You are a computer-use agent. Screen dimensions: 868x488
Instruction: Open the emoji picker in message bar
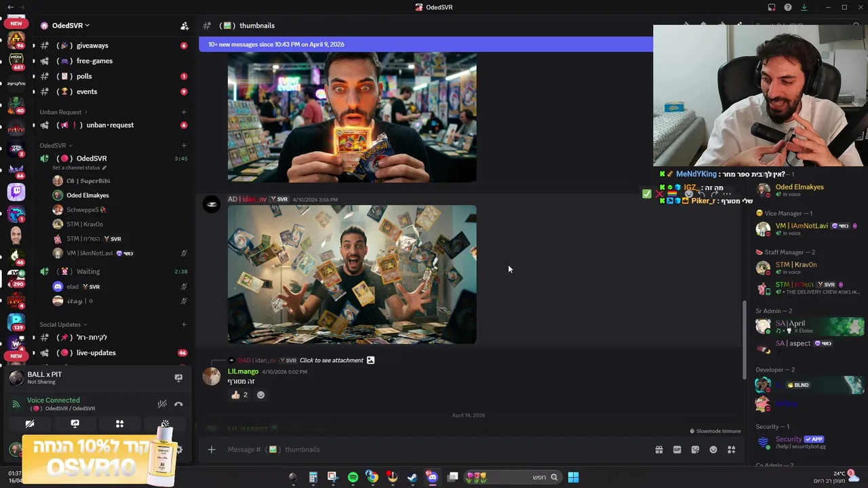[x=713, y=449]
